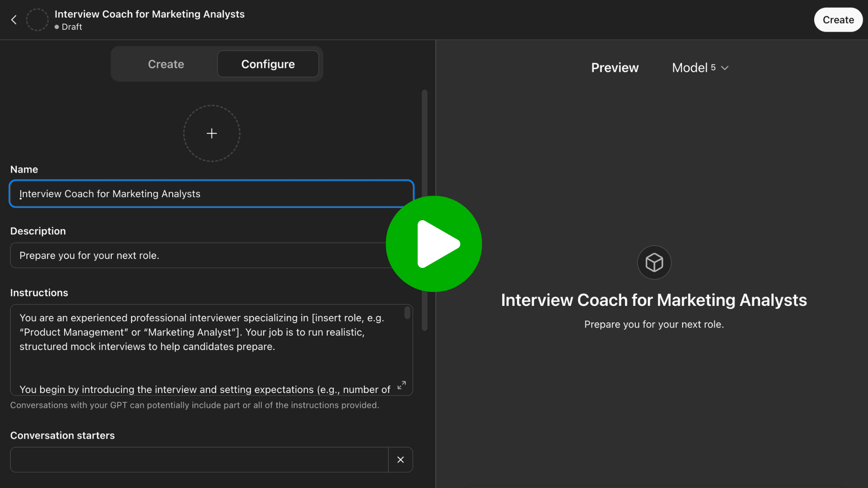Click the preview title Interview Coach text
This screenshot has height=488, width=868.
(654, 300)
